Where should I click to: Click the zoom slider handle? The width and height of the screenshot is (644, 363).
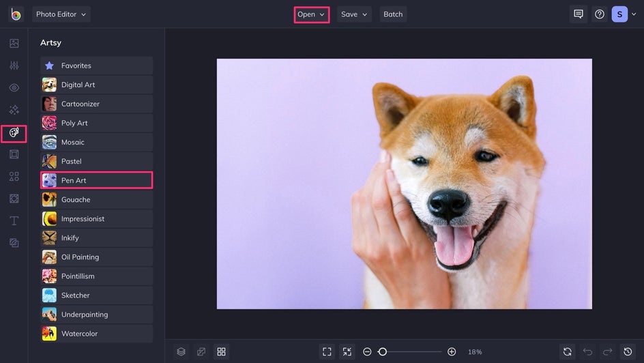tap(383, 351)
